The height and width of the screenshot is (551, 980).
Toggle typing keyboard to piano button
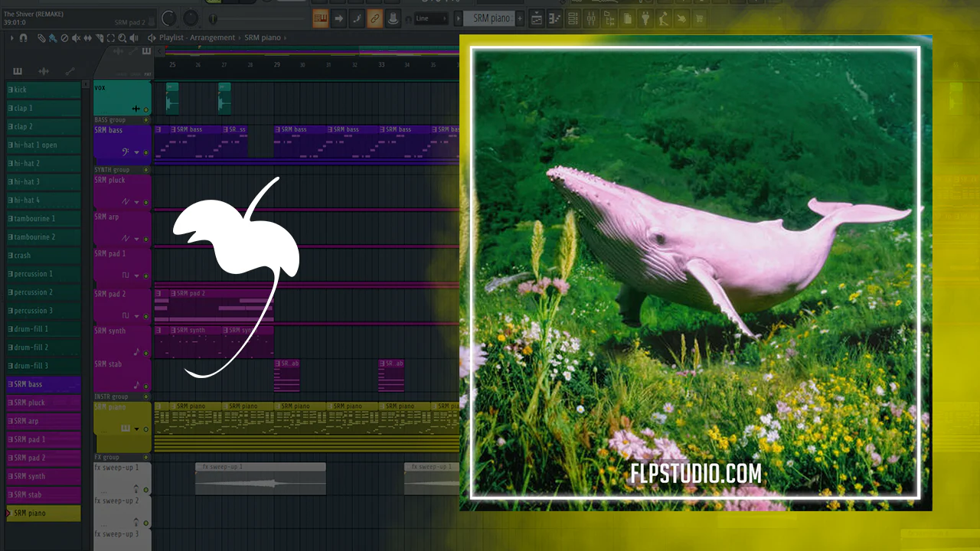321,18
